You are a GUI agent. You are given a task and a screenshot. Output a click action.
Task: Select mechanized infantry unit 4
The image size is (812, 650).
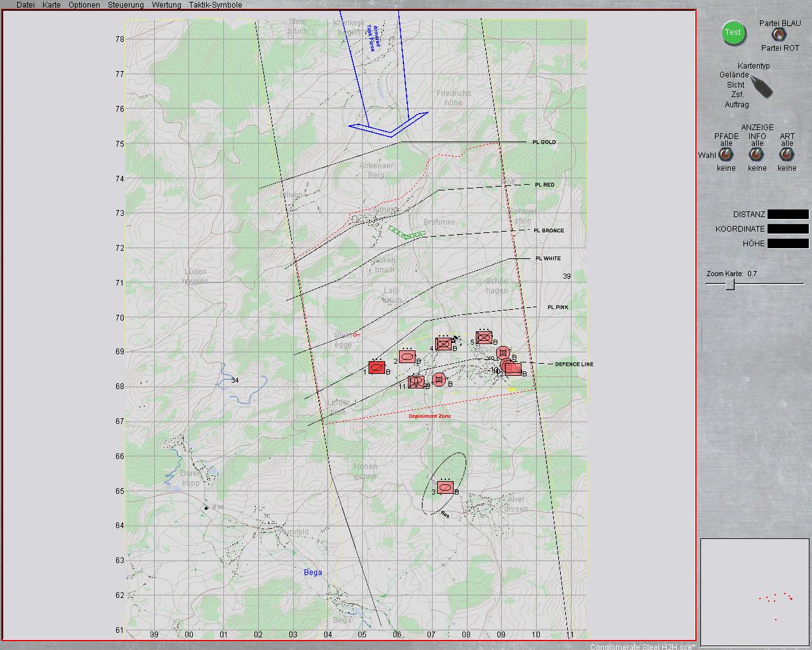point(444,345)
